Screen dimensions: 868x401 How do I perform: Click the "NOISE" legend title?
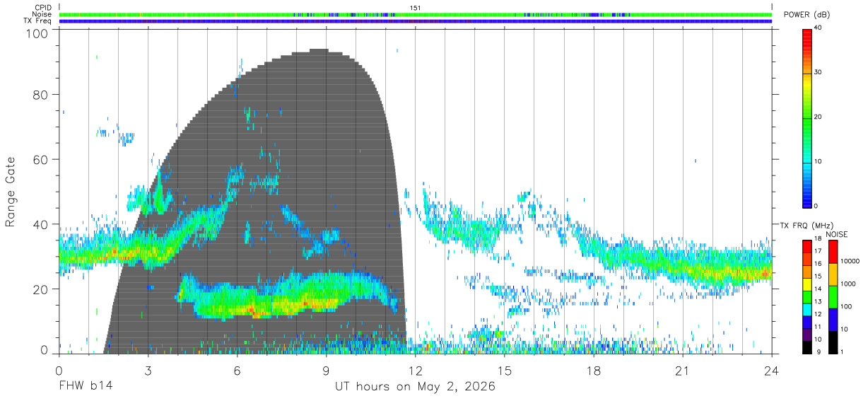(837, 234)
